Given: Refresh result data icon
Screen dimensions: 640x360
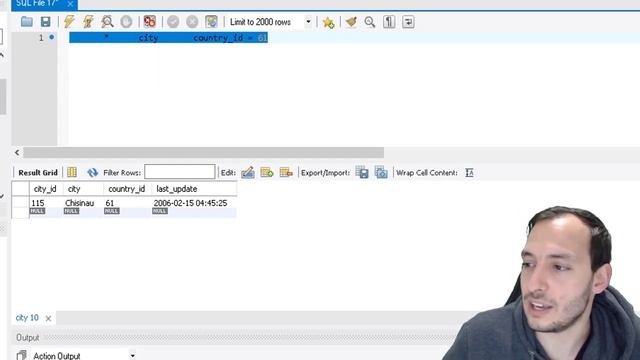Looking at the screenshot, I should click(x=93, y=173).
